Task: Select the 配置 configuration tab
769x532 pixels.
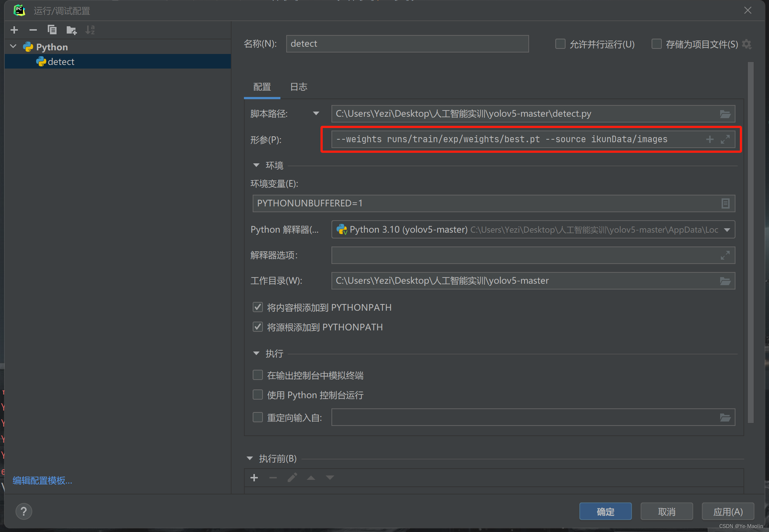Action: point(262,87)
